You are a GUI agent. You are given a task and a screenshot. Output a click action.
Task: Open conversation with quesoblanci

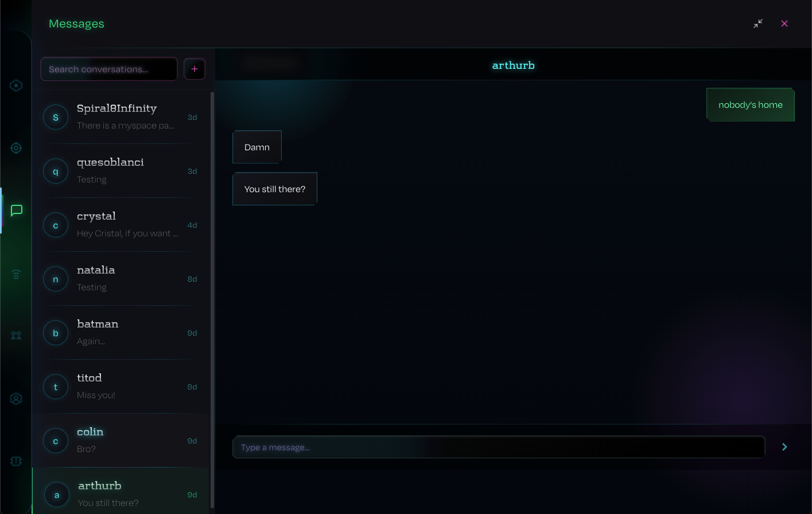(122, 171)
